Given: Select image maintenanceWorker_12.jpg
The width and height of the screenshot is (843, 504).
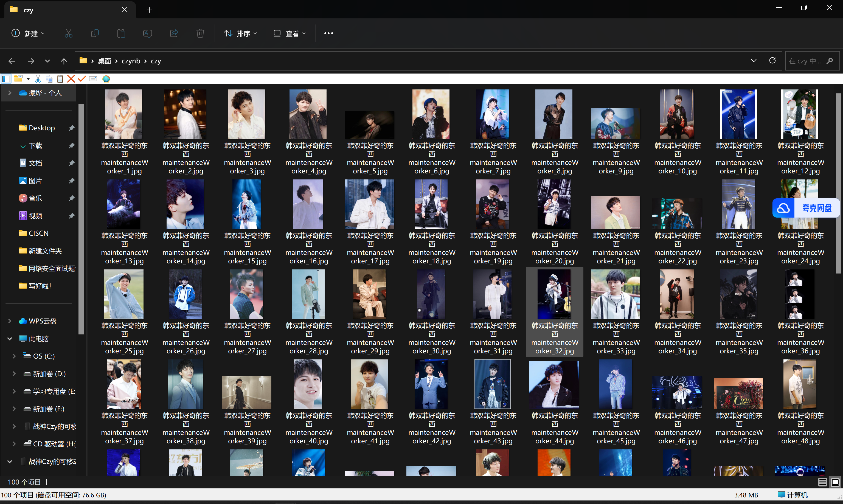Looking at the screenshot, I should pos(800,132).
